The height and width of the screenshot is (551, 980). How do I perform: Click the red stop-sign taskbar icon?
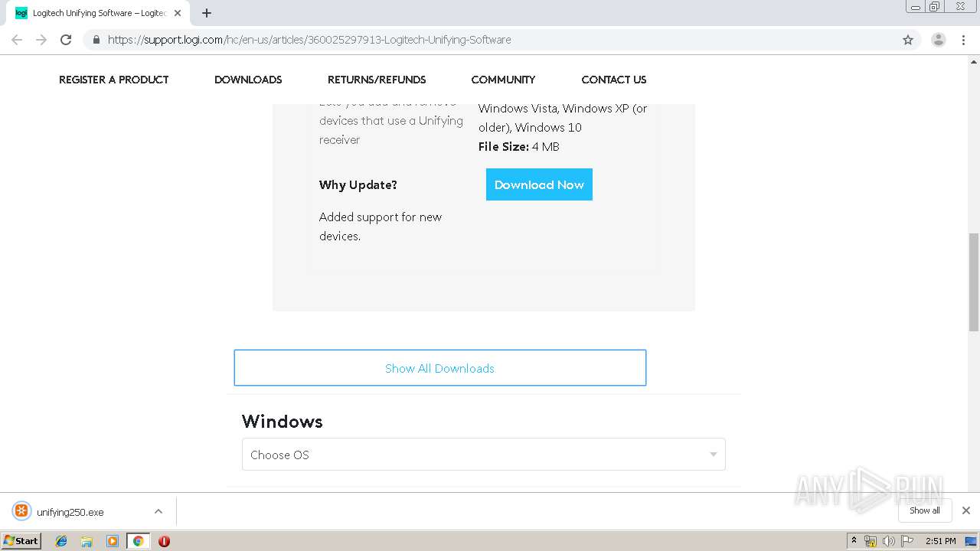pos(164,541)
